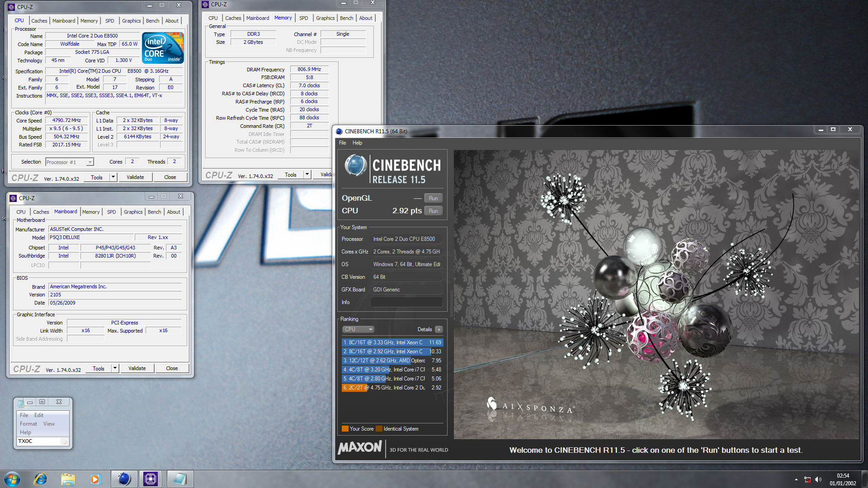Run the OpenGL benchmark

(x=433, y=198)
